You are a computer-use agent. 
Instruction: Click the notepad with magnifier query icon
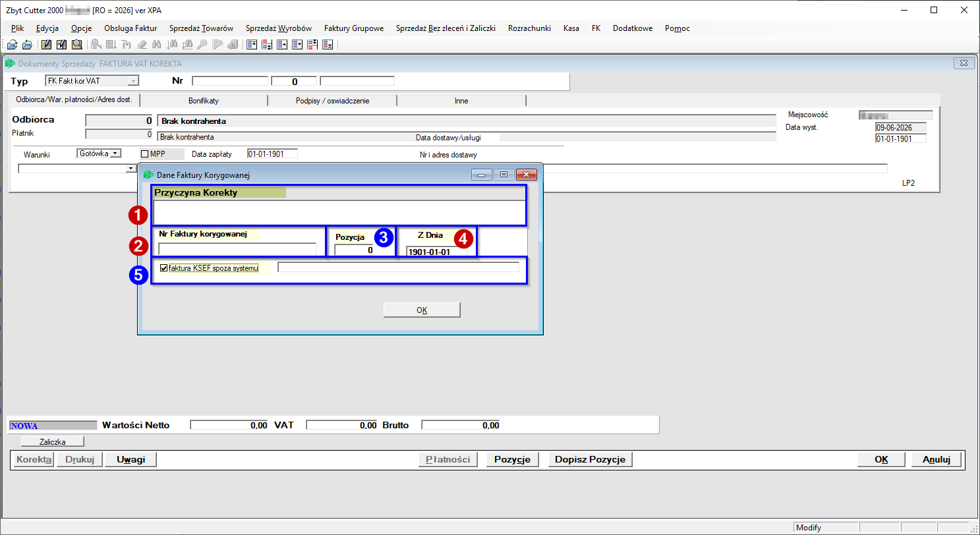[77, 45]
